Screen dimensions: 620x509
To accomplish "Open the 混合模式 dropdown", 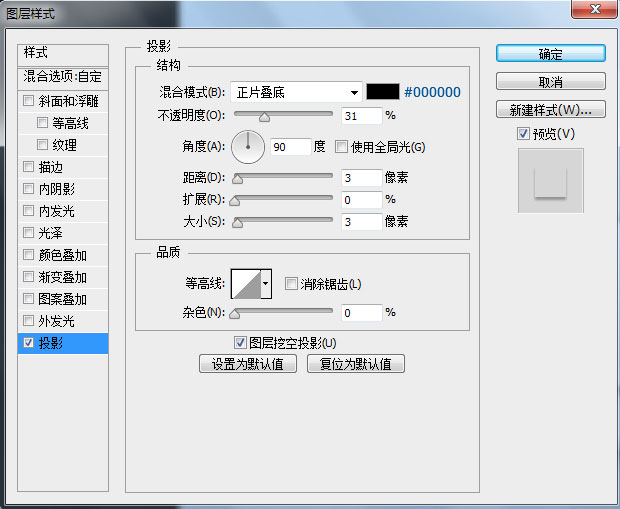I will [x=296, y=93].
